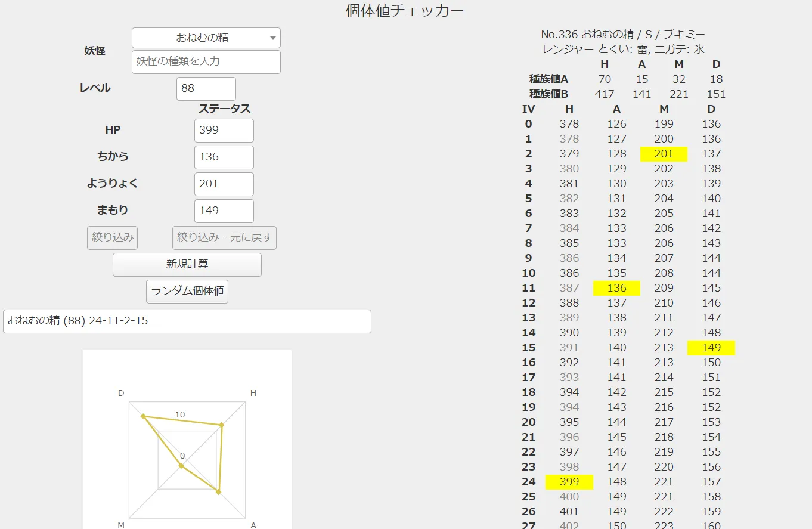This screenshot has height=529, width=812.
Task: Click IV row label 0
Action: [x=528, y=124]
